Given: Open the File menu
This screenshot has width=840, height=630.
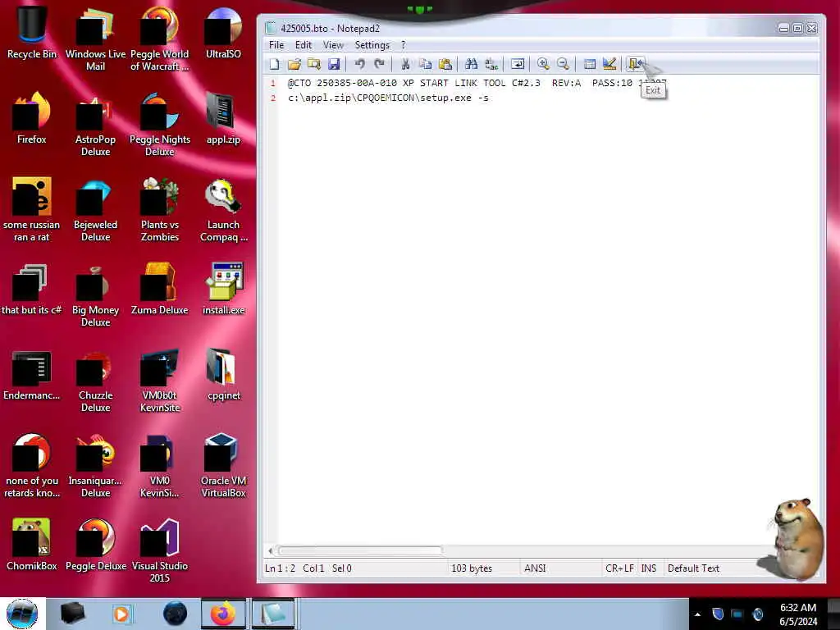Looking at the screenshot, I should click(x=276, y=45).
